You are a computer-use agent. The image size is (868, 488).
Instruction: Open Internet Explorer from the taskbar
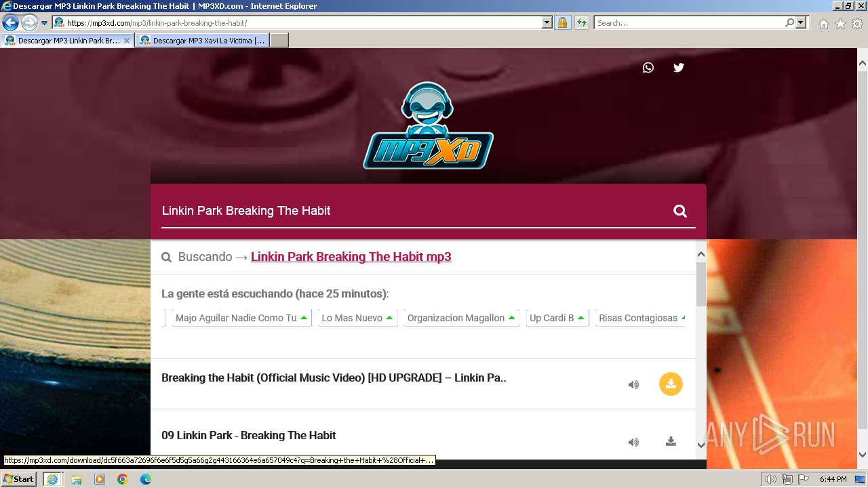[52, 479]
